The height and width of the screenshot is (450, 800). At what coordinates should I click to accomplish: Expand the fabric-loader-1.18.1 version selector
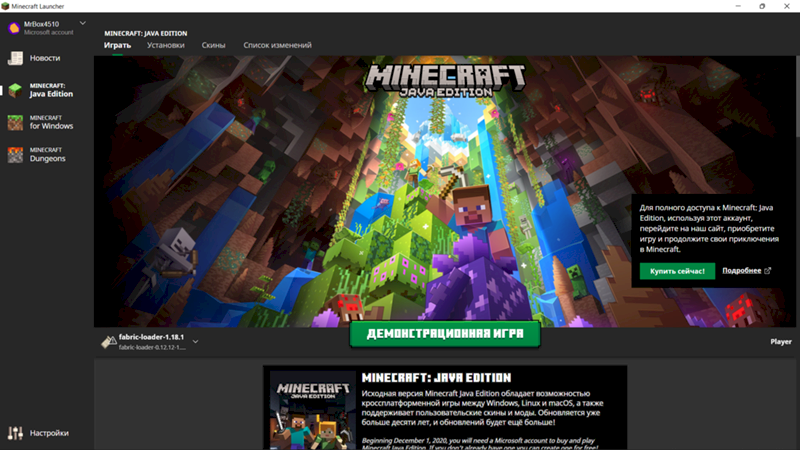point(195,342)
